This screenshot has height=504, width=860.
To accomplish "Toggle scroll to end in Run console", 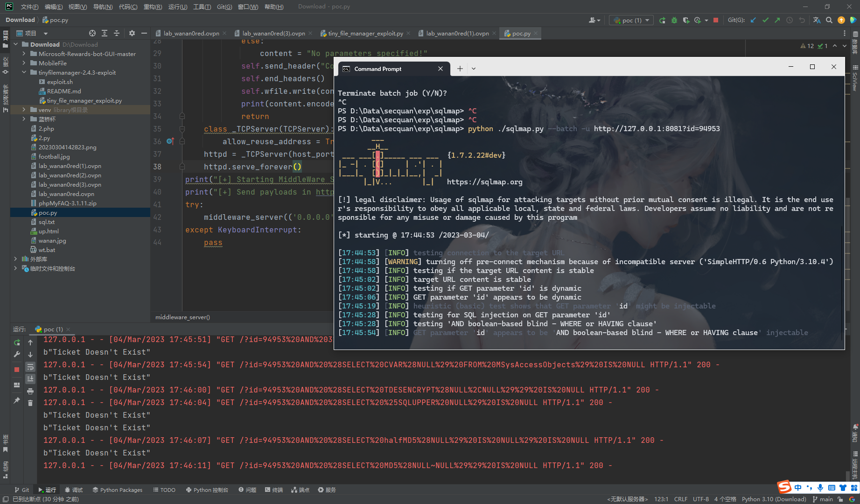I will (30, 379).
